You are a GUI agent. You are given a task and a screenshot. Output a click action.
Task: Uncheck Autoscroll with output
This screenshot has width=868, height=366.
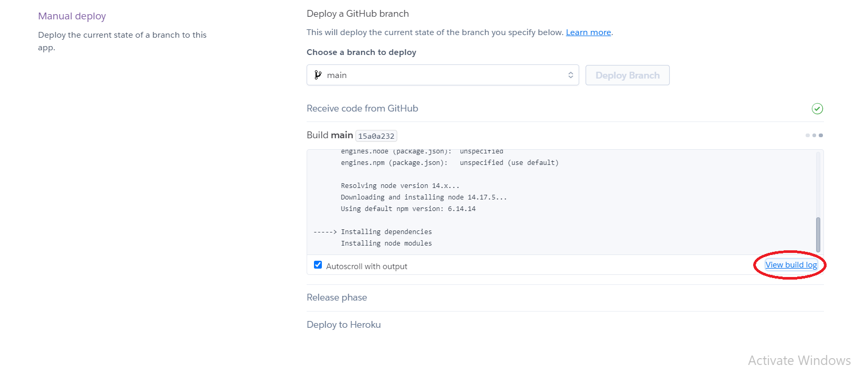[x=318, y=264]
